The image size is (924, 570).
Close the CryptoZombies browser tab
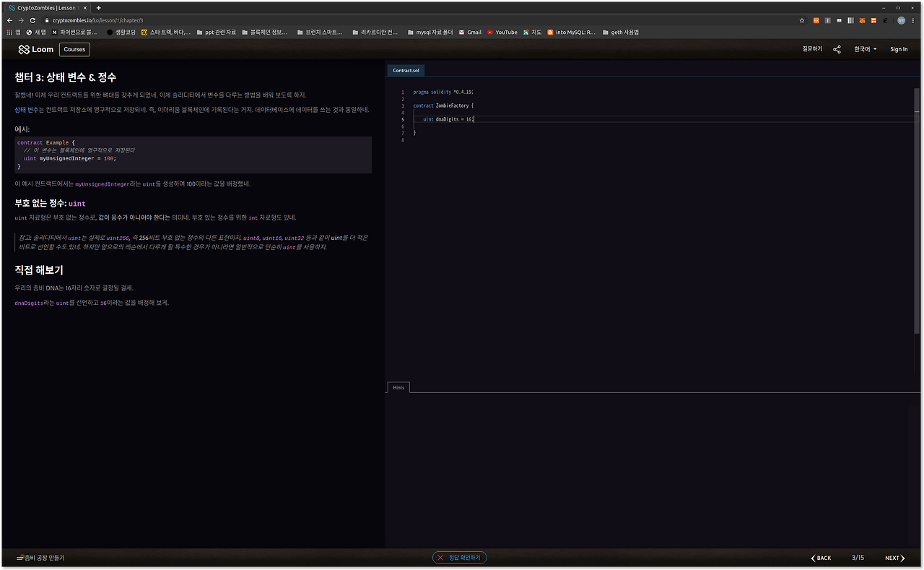[85, 8]
